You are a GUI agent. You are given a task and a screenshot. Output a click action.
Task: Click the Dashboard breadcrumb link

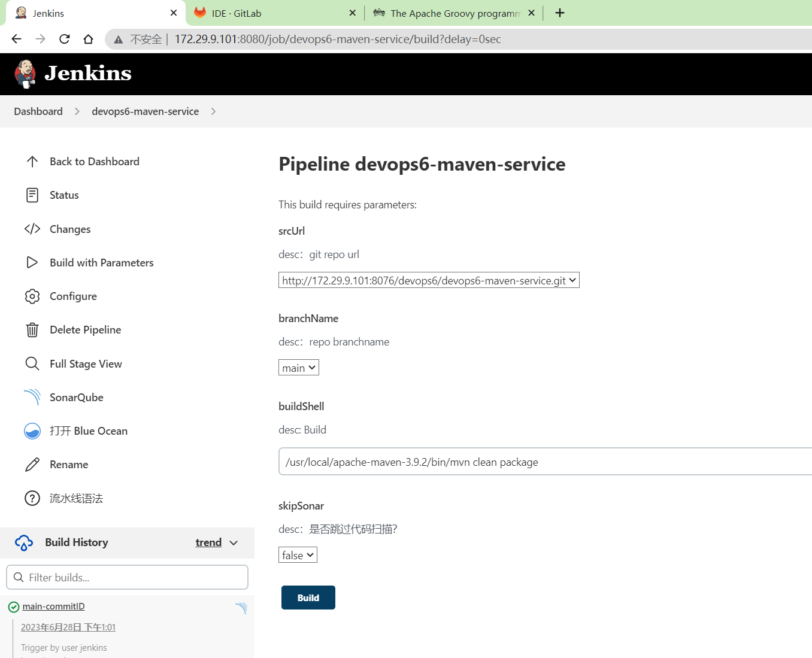tap(38, 111)
